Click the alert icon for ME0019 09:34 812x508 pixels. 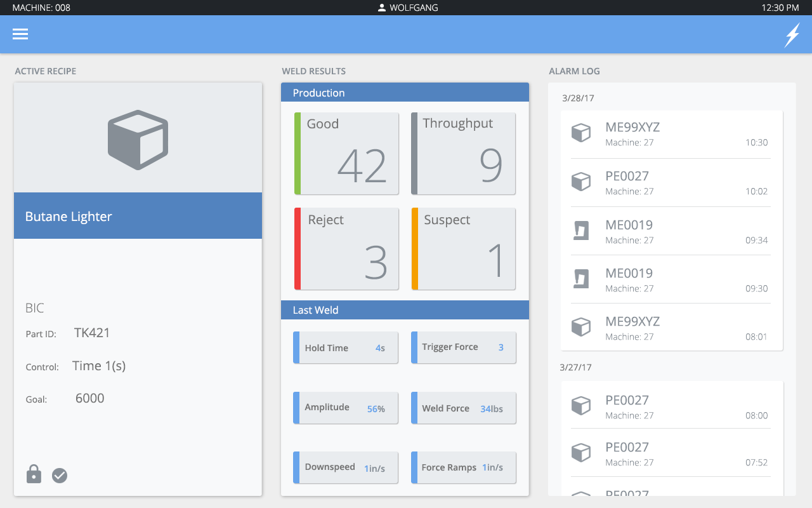pyautogui.click(x=581, y=231)
